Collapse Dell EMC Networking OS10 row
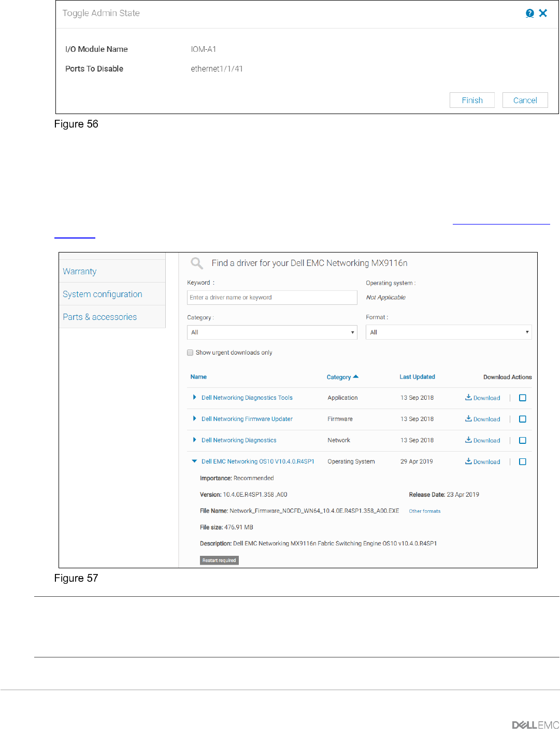This screenshot has height=729, width=560. (194, 461)
